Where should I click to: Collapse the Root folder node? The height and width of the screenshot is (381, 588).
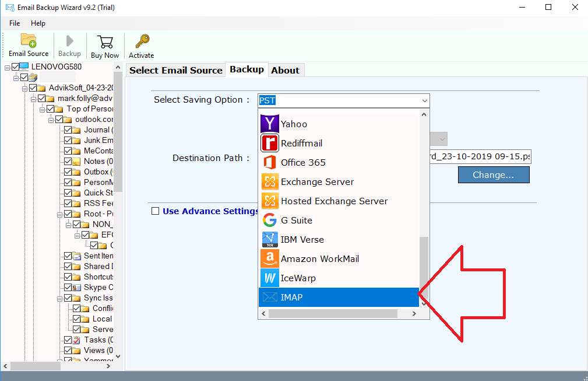tap(59, 215)
